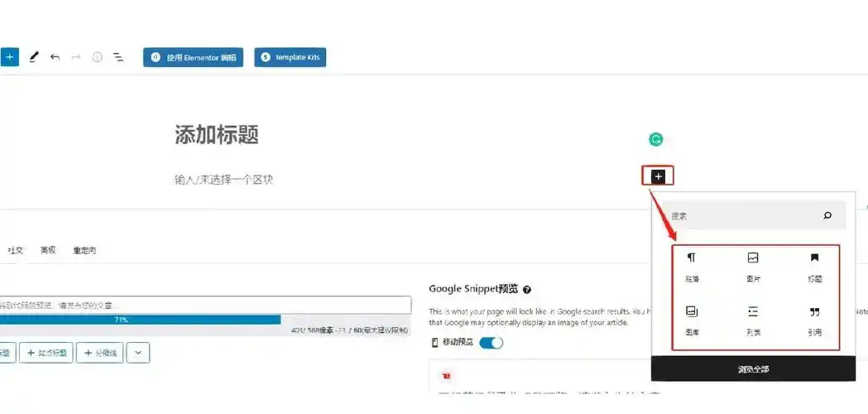This screenshot has height=414, width=868.
Task: Insert the 站点标题 variable button
Action: tap(46, 353)
